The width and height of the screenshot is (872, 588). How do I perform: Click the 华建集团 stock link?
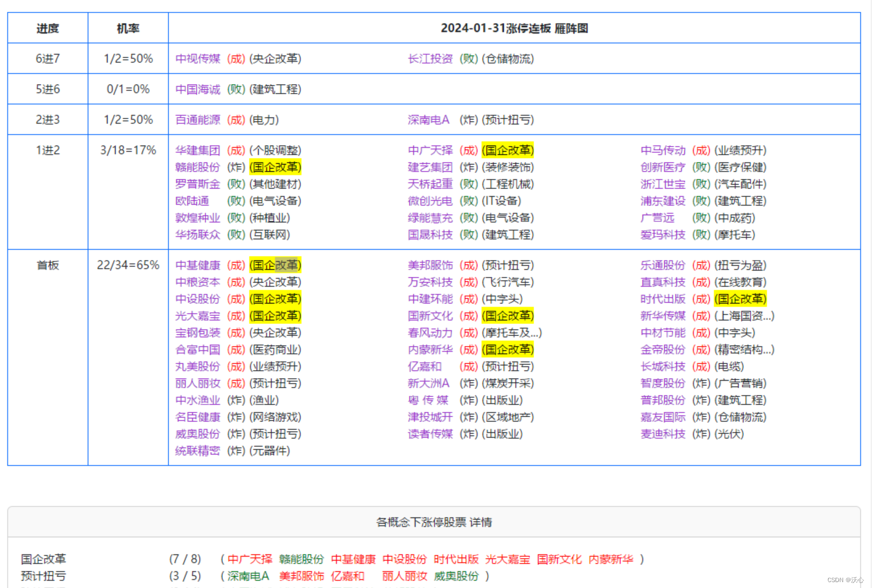(x=198, y=150)
